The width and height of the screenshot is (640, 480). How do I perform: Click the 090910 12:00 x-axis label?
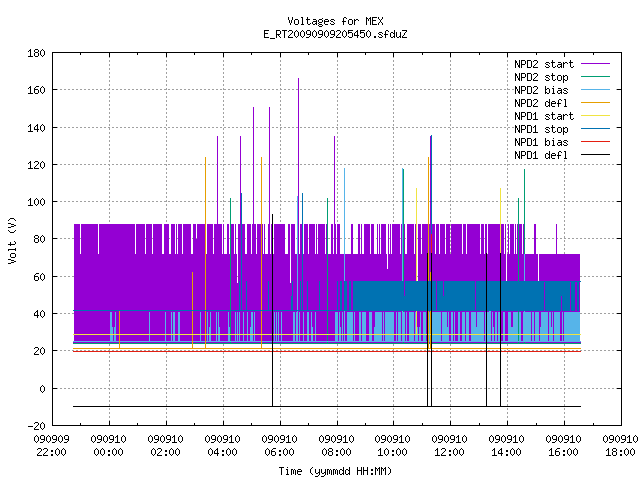[449, 446]
